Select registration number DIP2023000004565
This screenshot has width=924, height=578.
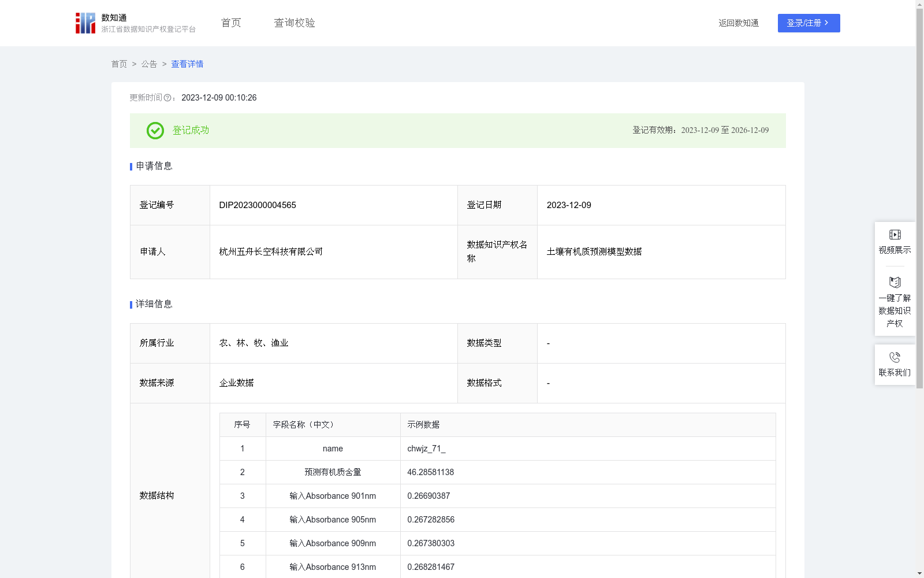pyautogui.click(x=258, y=205)
